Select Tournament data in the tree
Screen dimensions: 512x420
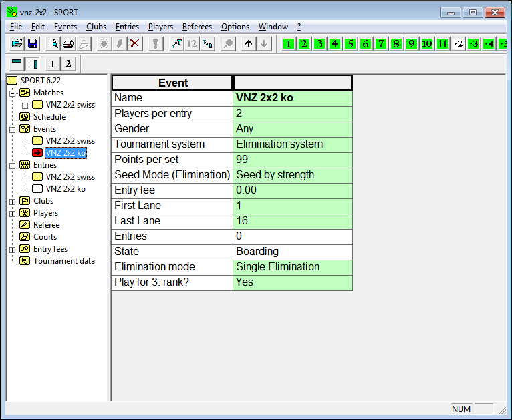[x=63, y=261]
